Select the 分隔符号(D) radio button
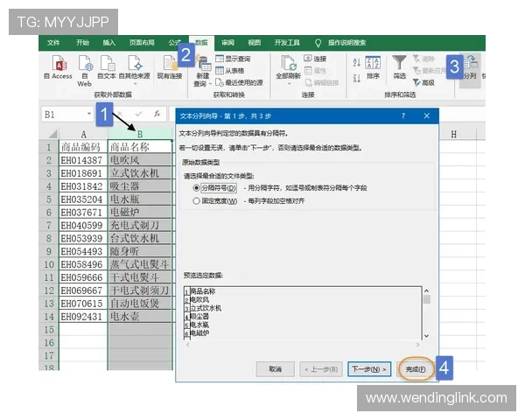The width and height of the screenshot is (525, 420). point(196,188)
